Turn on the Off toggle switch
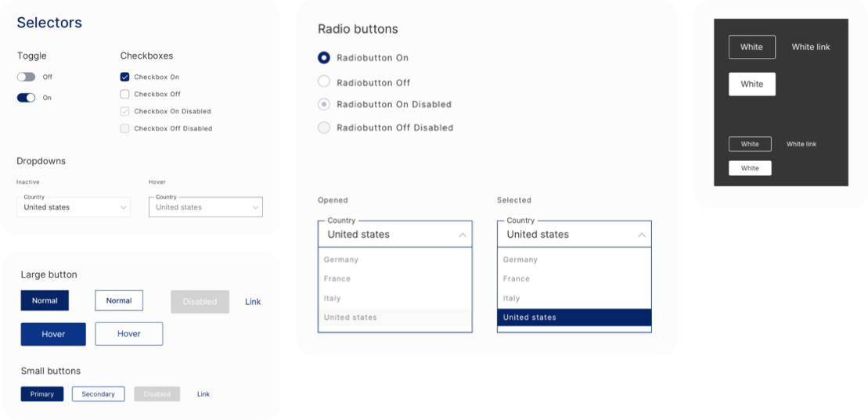The image size is (868, 420). point(26,77)
